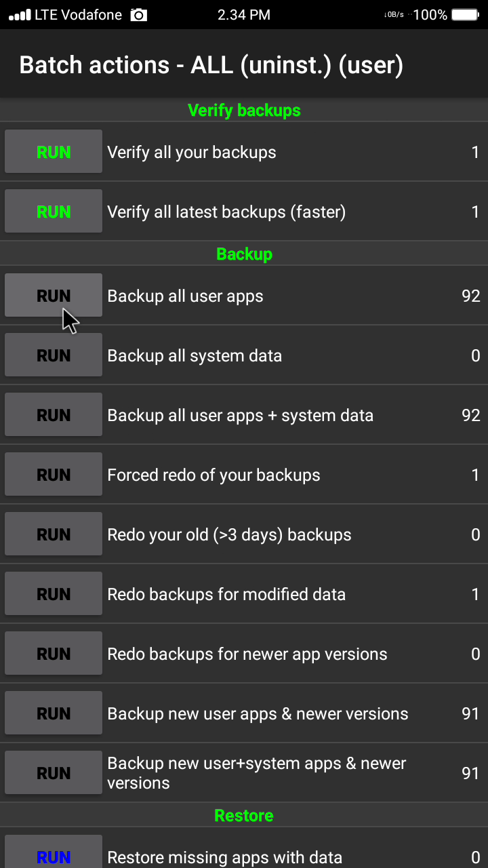Run 'Backup new user+system apps & newer versions'
This screenshot has width=488, height=868.
coord(54,774)
